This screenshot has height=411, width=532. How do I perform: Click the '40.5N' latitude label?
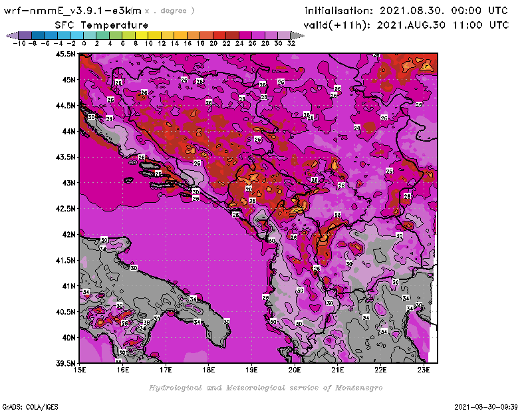click(65, 312)
